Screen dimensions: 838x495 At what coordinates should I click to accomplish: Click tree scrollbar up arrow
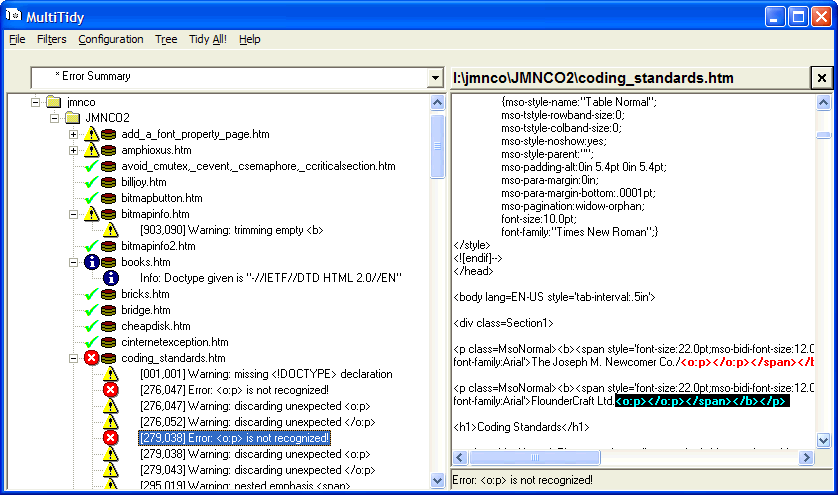click(437, 102)
